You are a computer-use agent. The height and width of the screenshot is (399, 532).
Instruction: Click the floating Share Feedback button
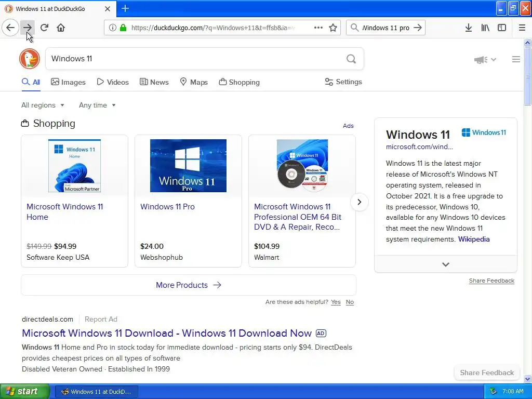487,373
